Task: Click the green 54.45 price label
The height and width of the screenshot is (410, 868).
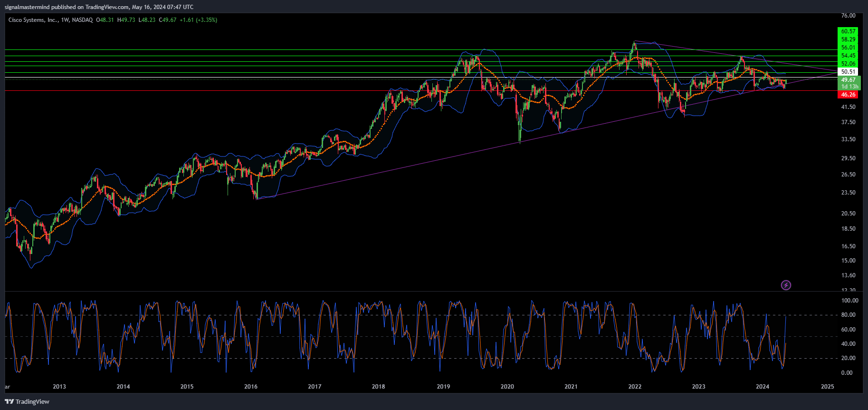Action: tap(848, 56)
